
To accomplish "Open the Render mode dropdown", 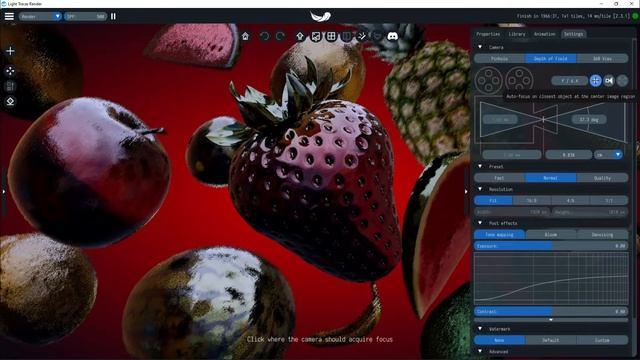I will [x=40, y=16].
